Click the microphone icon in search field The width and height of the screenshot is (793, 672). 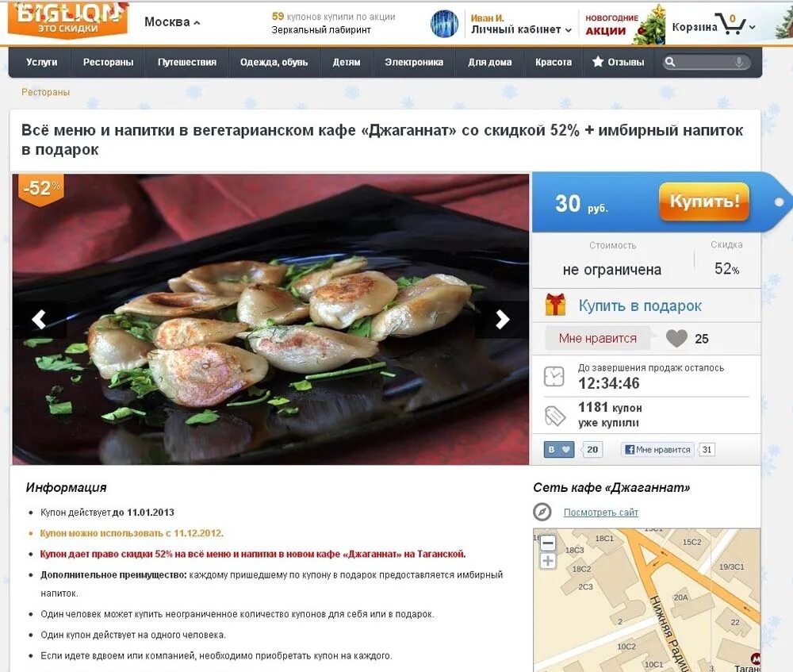click(739, 62)
